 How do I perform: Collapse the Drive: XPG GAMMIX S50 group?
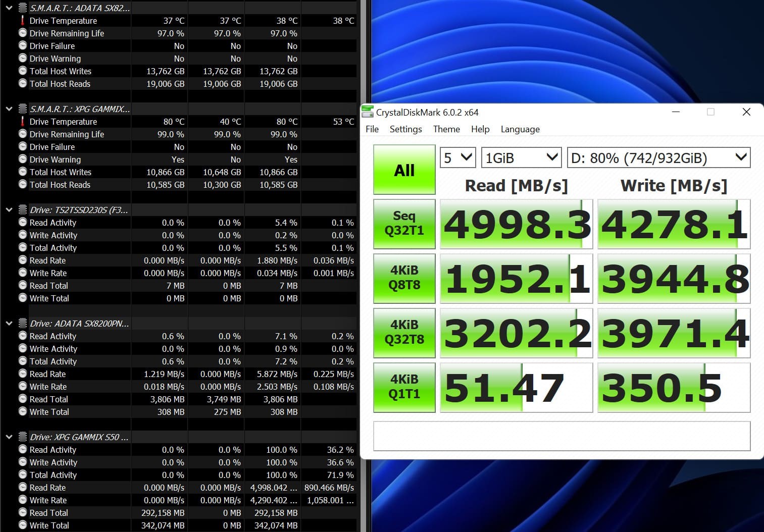[x=9, y=437]
